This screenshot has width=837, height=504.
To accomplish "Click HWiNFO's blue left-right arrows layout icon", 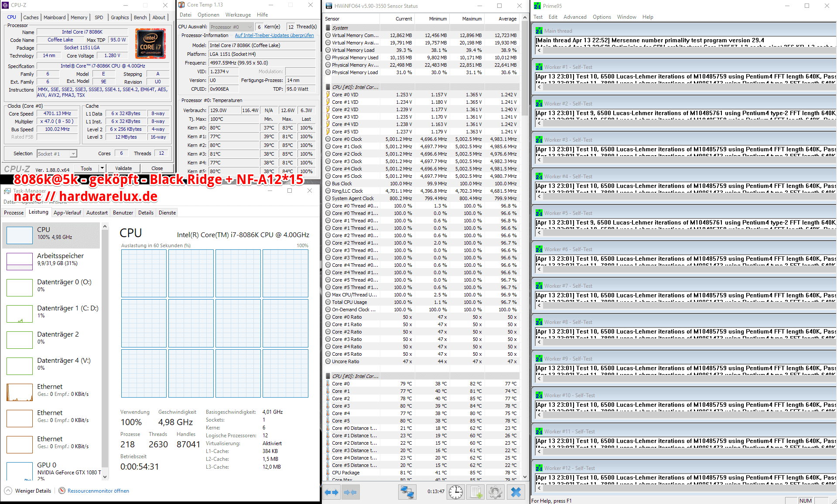I will [x=331, y=492].
